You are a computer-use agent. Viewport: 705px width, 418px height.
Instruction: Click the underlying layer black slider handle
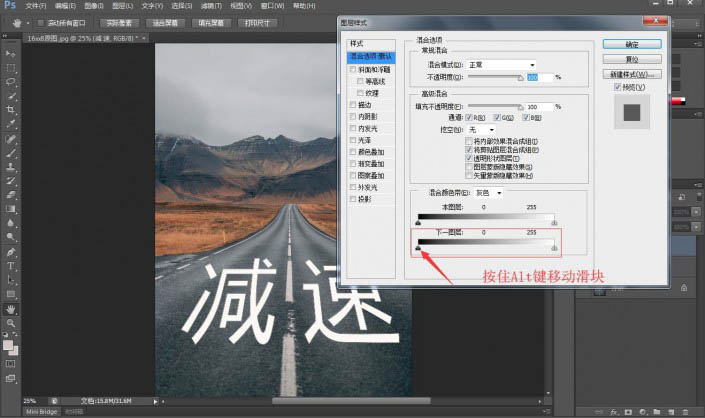point(418,250)
